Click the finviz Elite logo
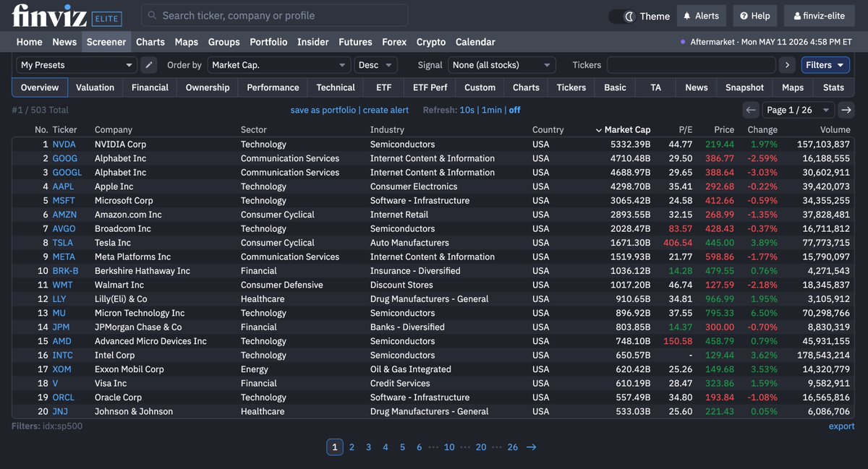 67,15
